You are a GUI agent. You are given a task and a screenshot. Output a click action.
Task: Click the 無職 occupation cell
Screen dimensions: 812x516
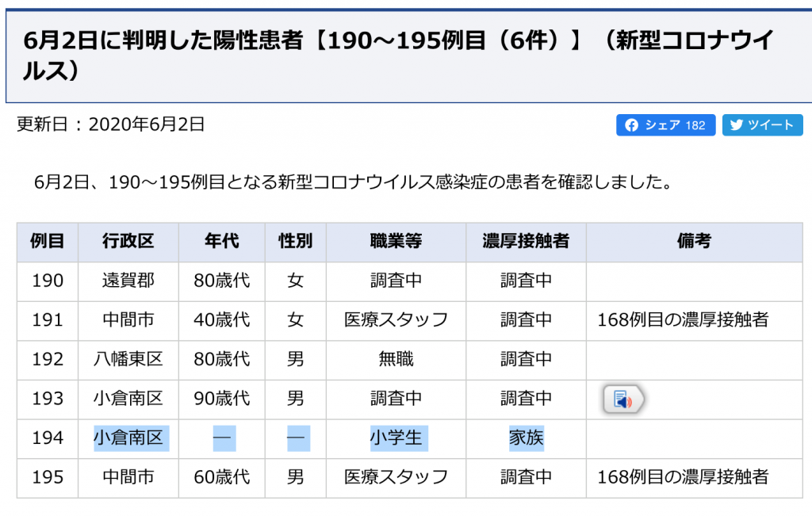(x=396, y=359)
